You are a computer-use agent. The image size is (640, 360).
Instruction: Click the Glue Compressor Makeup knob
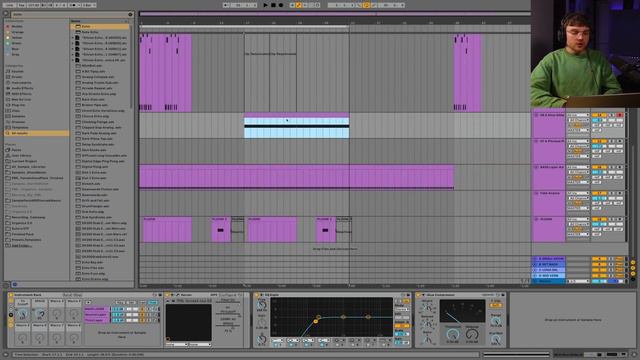click(472, 334)
